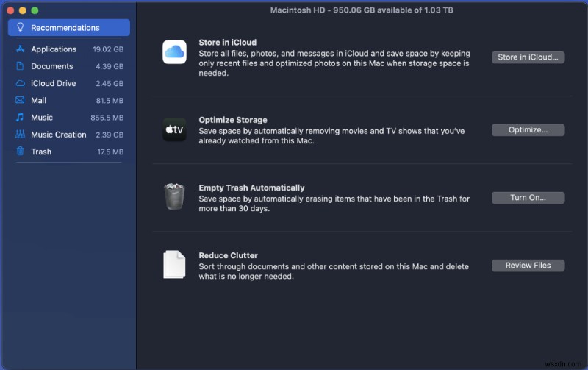
Task: Click the Trash bin icon in sidebar
Action: tap(21, 152)
